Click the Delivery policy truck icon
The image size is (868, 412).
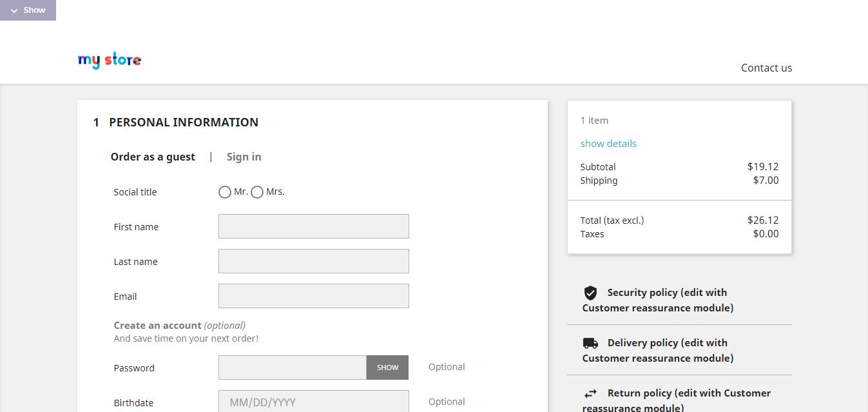coord(590,343)
